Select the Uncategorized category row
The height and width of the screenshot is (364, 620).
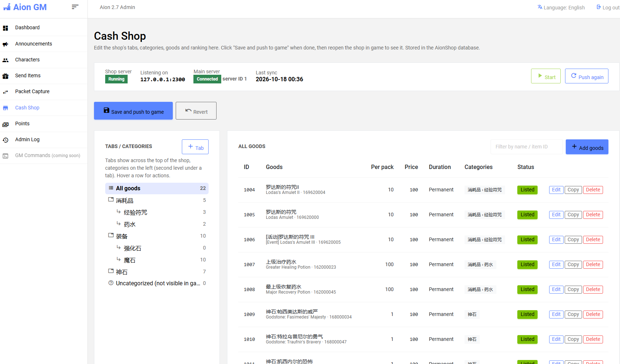(x=157, y=283)
